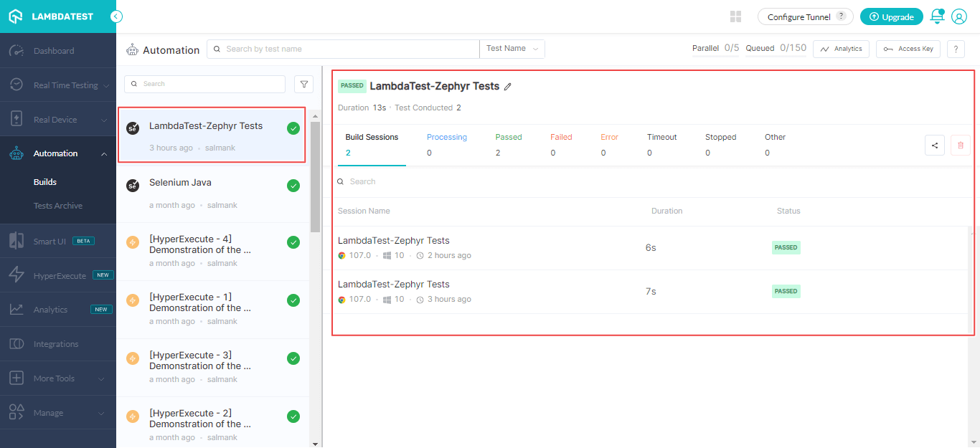Open the notifications bell icon
This screenshot has height=448, width=980.
click(937, 16)
